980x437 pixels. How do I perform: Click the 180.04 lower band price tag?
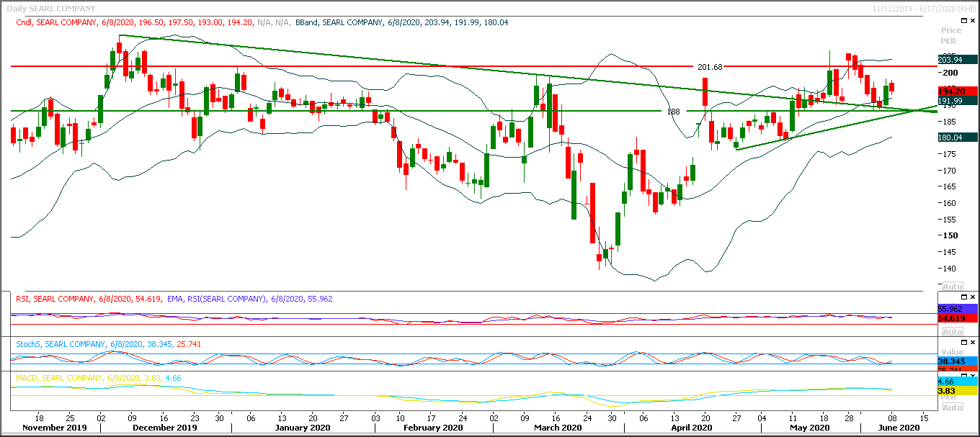[958, 138]
